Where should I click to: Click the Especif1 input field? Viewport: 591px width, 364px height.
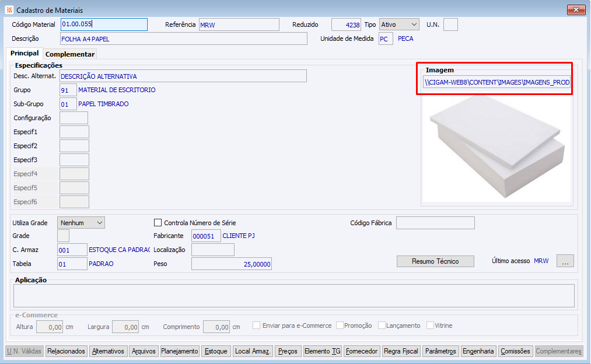(x=74, y=132)
